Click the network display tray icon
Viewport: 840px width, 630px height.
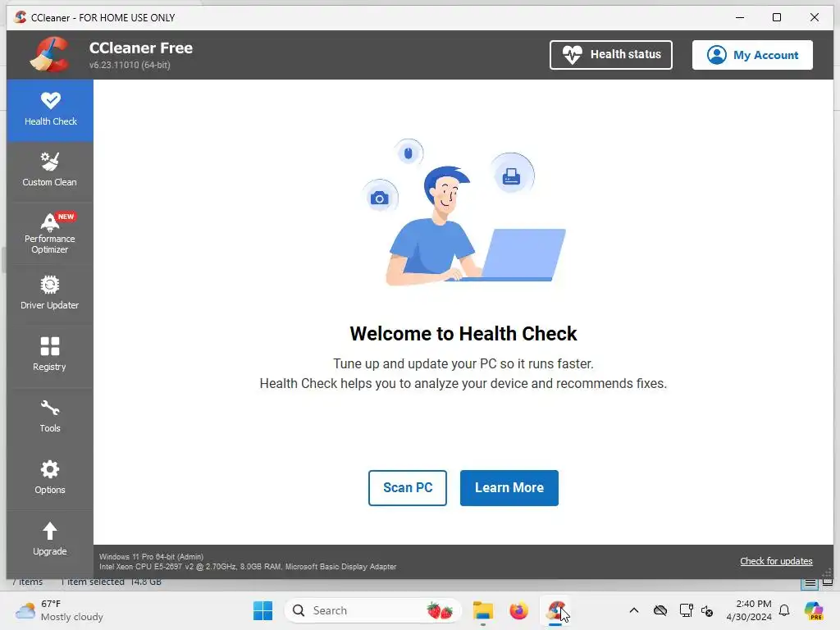tap(687, 610)
